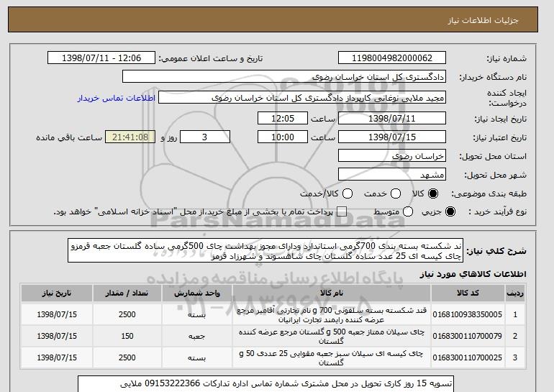Click the اطلاعات کالاهای مورد نیاز heading
Viewport: 554px width, 392px height.
[x=473, y=274]
